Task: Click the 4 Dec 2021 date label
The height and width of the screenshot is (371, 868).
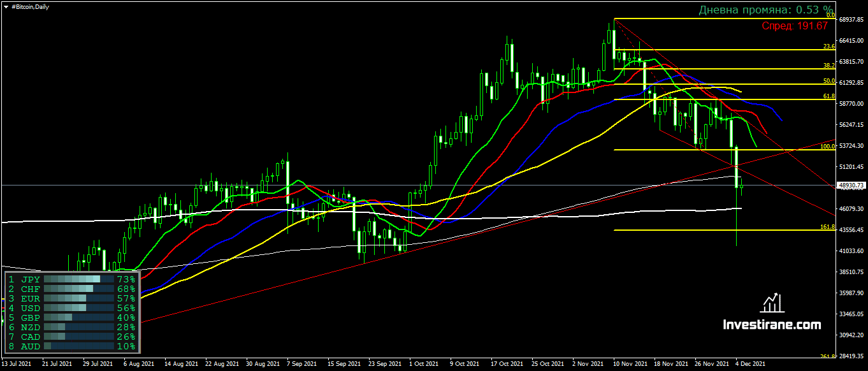Action: pyautogui.click(x=750, y=364)
